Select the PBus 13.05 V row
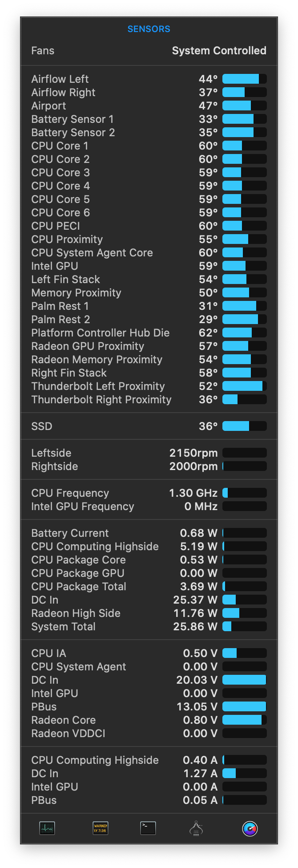This screenshot has height=868, width=298. (149, 706)
